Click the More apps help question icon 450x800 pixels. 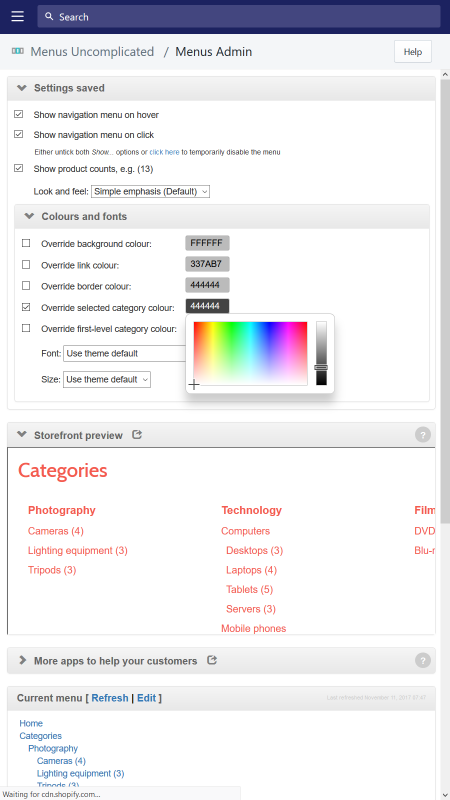(422, 660)
